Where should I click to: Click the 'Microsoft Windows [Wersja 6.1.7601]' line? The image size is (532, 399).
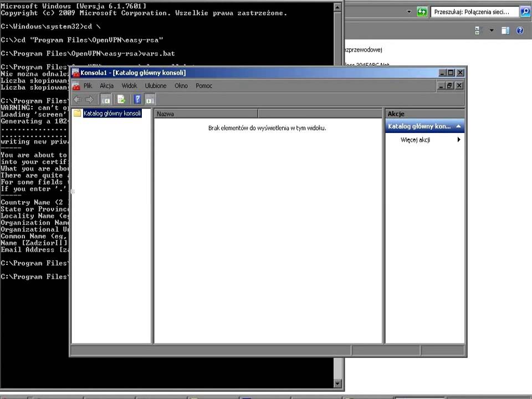pyautogui.click(x=74, y=6)
